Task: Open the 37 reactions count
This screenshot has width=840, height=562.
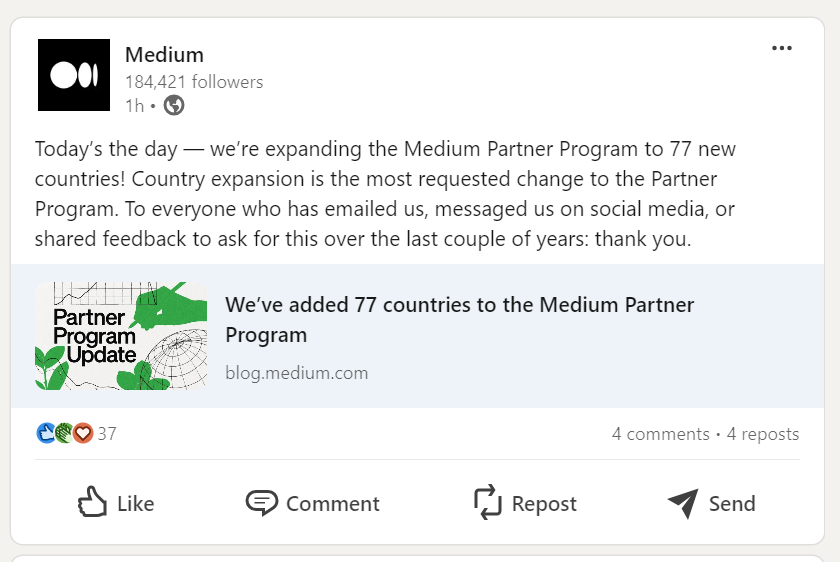Action: pyautogui.click(x=107, y=433)
